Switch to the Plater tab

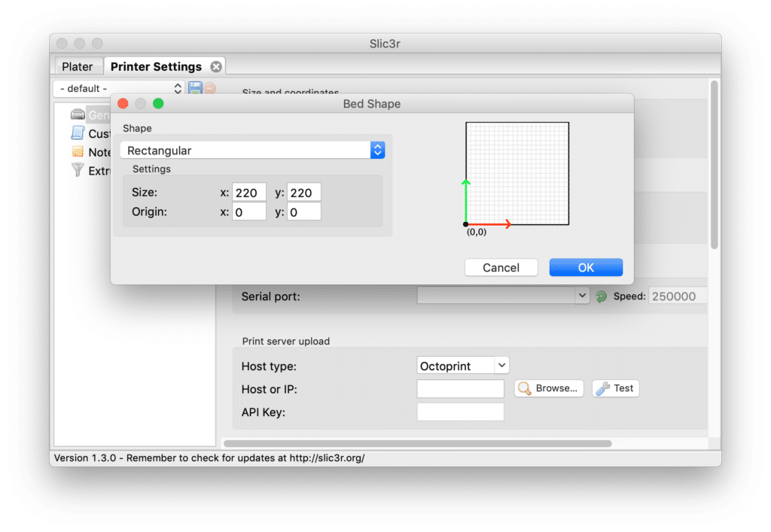coord(78,66)
